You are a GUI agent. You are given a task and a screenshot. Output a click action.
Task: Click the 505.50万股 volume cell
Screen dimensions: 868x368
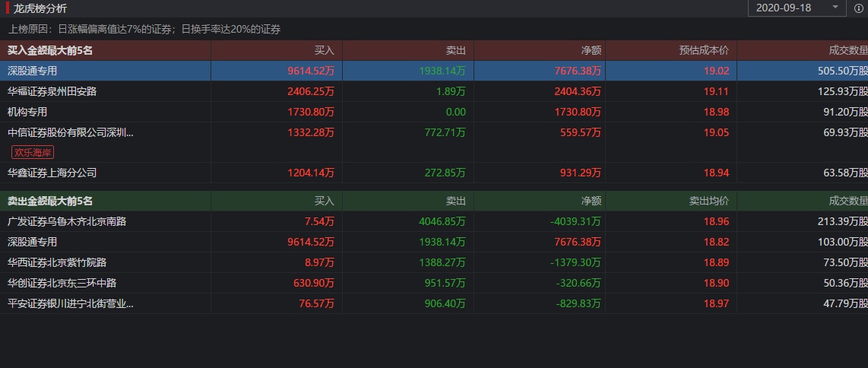pos(842,71)
